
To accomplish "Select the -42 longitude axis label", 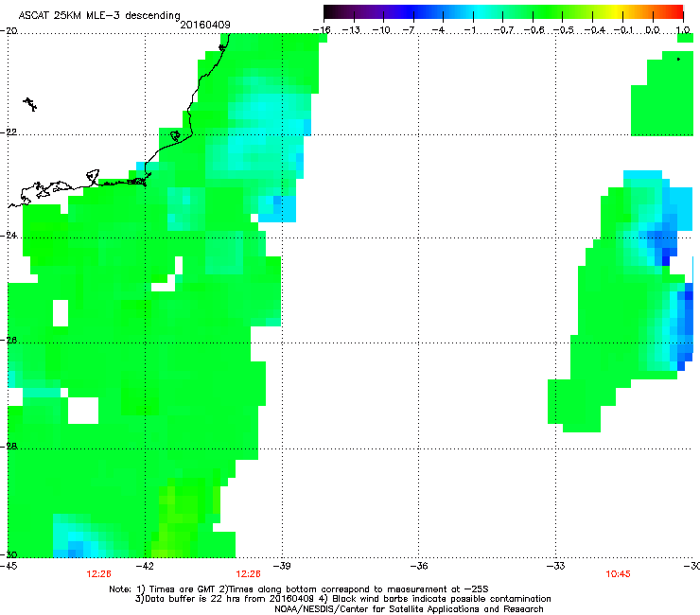I will click(x=145, y=566).
